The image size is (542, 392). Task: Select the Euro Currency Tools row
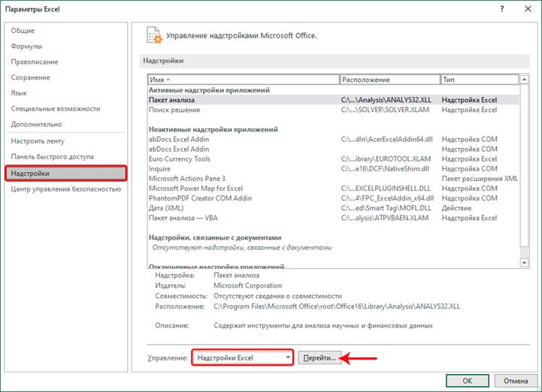click(x=333, y=159)
